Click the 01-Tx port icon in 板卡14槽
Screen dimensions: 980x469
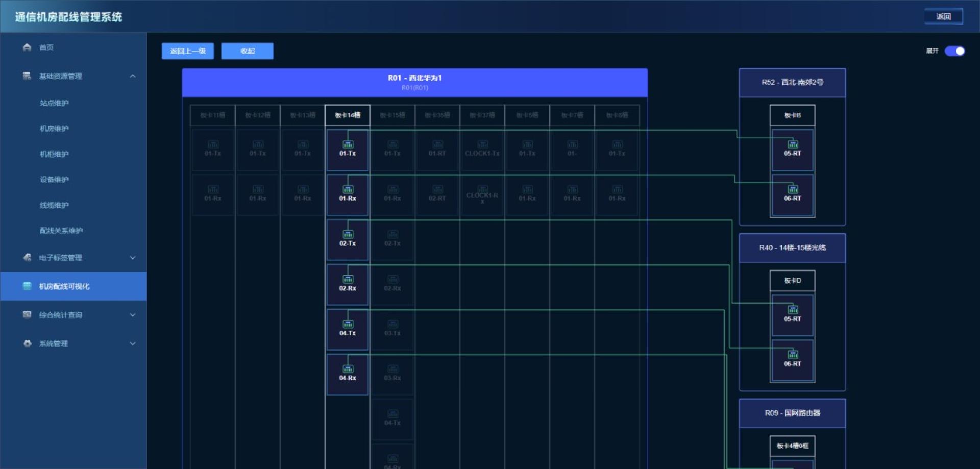pos(348,144)
